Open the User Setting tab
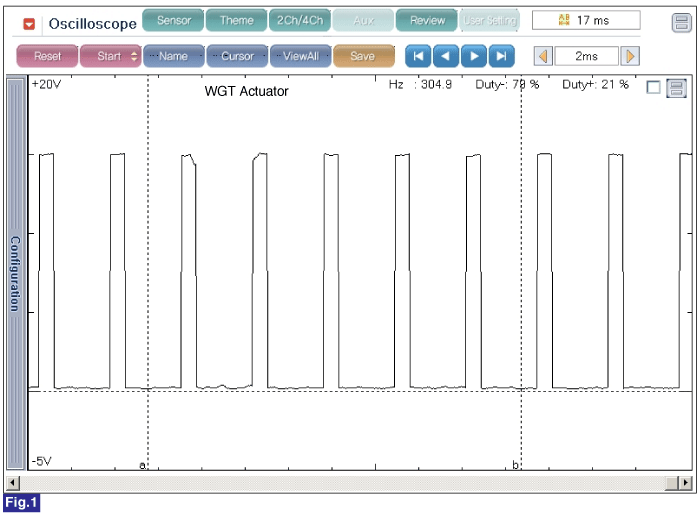Viewport: 700px width, 515px height. click(x=490, y=21)
